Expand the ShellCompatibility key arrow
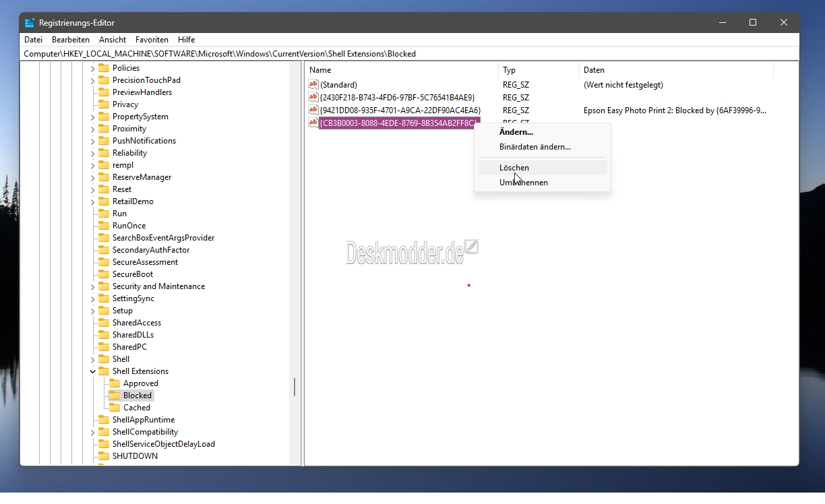Screen dimensions: 825x504 (x=93, y=432)
